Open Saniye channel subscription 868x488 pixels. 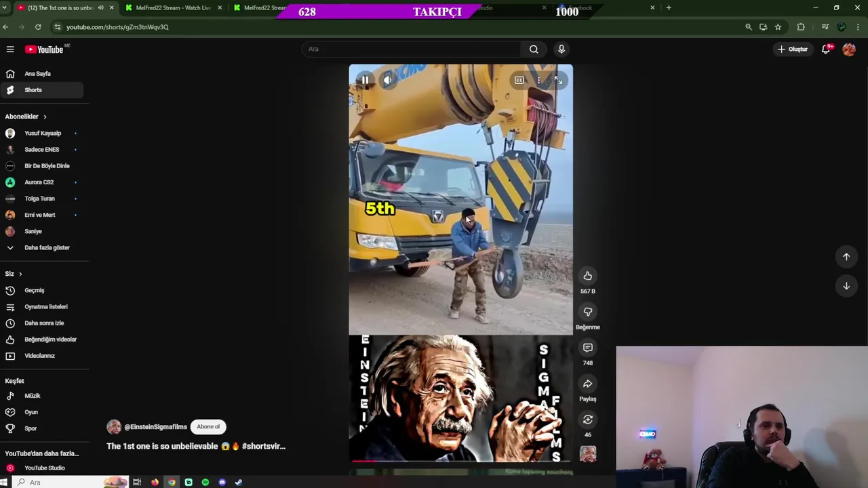click(x=42, y=231)
